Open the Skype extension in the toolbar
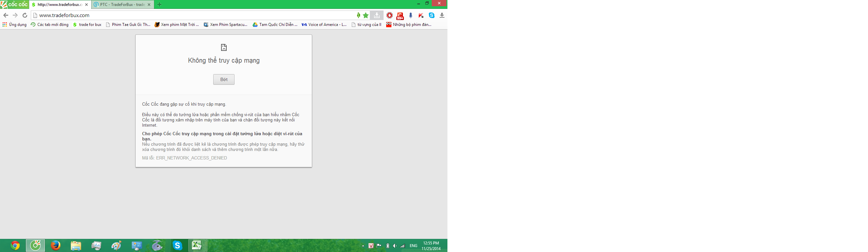The image size is (868, 252). coord(432,15)
